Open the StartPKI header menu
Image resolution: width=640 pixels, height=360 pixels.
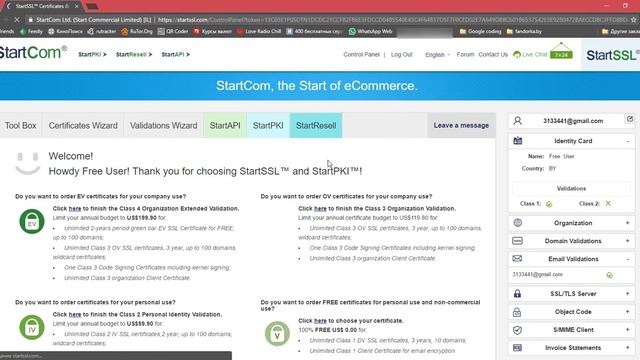pyautogui.click(x=92, y=54)
